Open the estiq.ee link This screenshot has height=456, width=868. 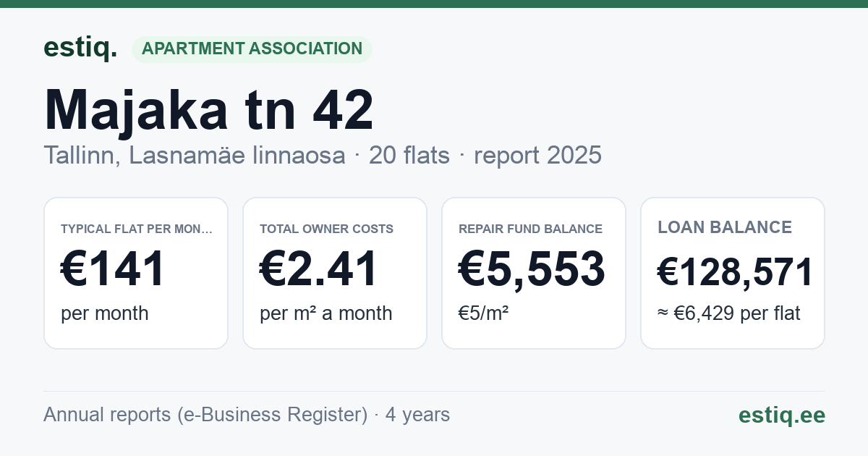click(782, 415)
